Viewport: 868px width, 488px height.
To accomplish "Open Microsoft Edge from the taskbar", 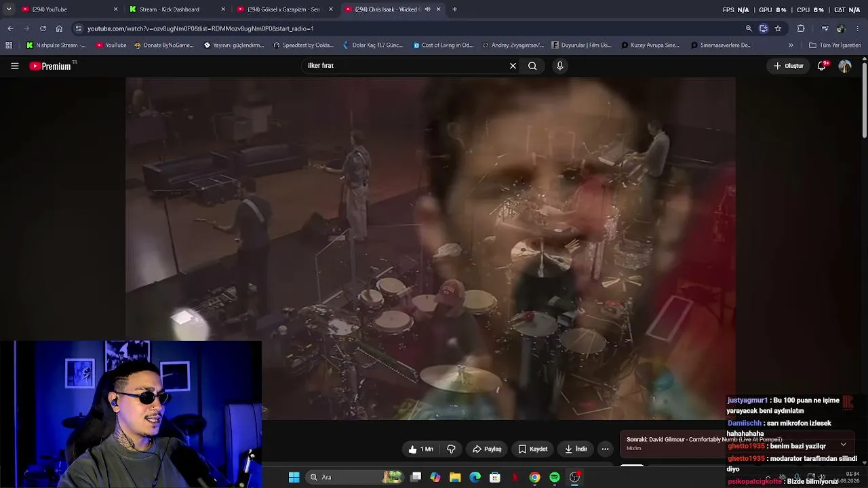I will pos(475,477).
